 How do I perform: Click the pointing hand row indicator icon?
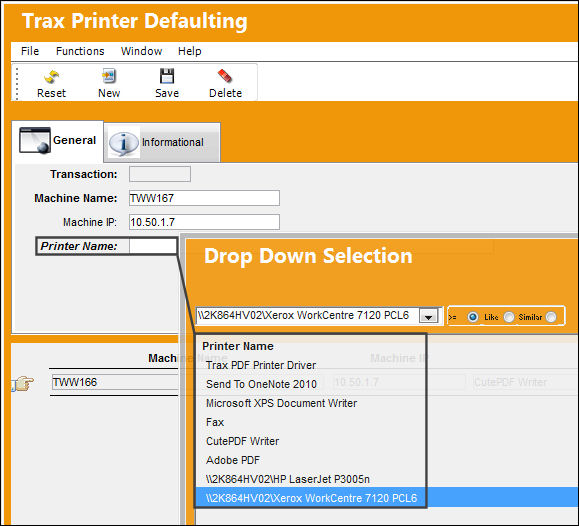[x=23, y=383]
